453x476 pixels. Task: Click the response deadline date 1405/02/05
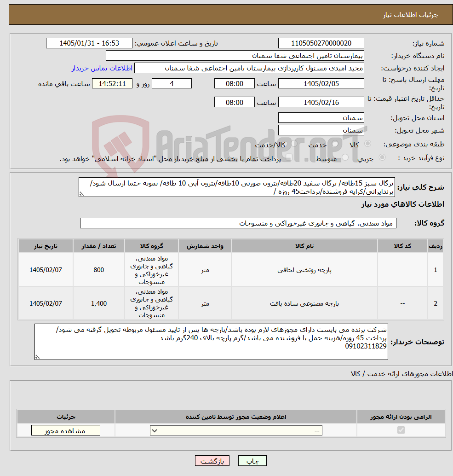click(x=321, y=83)
